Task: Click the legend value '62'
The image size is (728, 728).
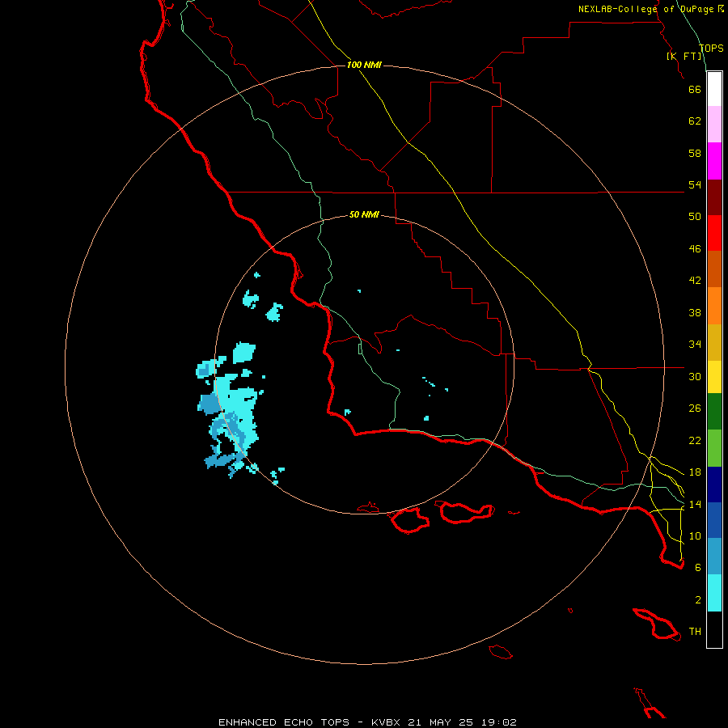Action: coord(695,121)
